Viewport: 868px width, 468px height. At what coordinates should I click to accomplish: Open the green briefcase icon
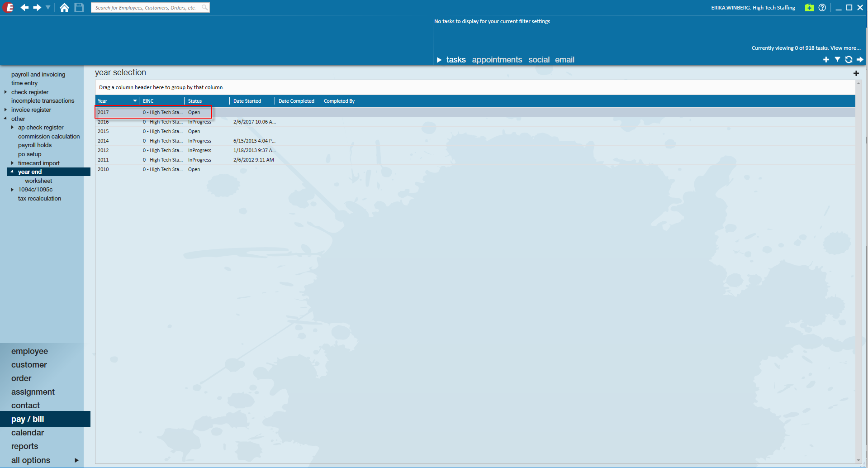pos(809,8)
